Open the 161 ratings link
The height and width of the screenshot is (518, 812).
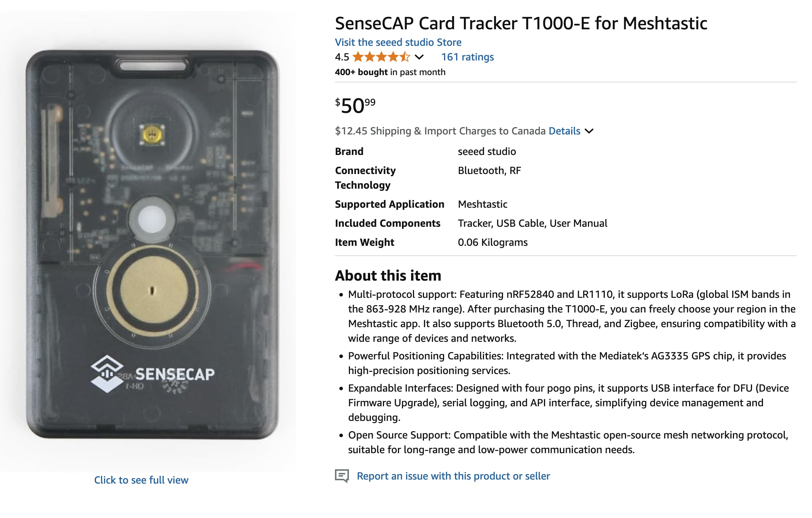[x=467, y=57]
